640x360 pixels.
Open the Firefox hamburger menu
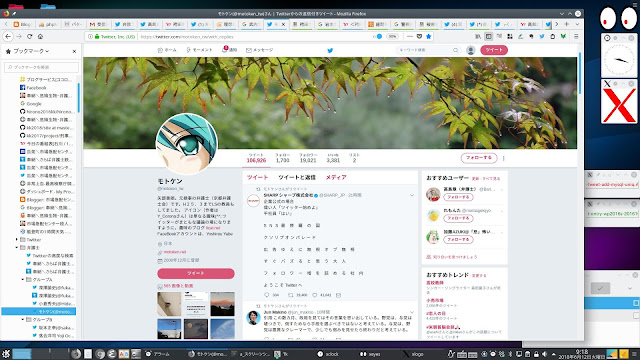pyautogui.click(x=576, y=36)
